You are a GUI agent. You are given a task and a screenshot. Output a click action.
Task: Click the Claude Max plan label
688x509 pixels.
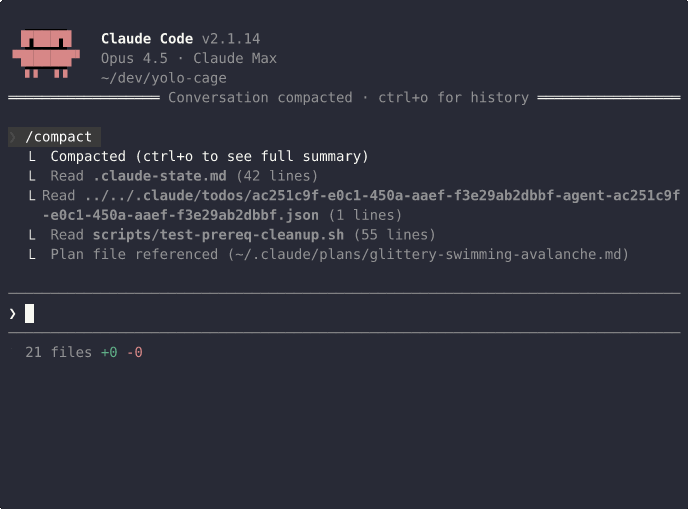point(235,58)
